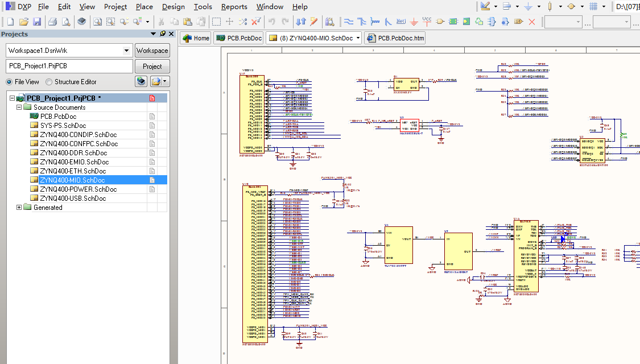Screen dimensions: 640x364
Task: Place a sheet symbol icon
Action: [453, 22]
